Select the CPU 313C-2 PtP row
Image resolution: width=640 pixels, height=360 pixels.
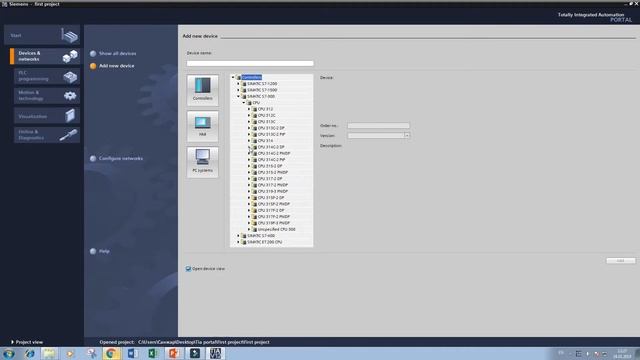click(271, 134)
